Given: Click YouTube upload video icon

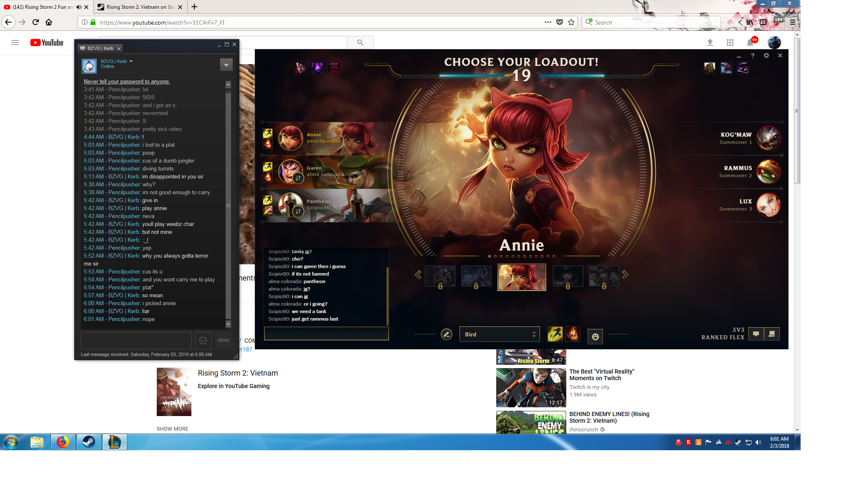Looking at the screenshot, I should (x=710, y=43).
